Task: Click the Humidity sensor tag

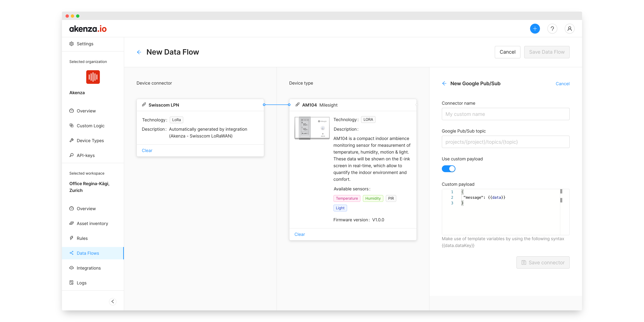Action: point(373,198)
